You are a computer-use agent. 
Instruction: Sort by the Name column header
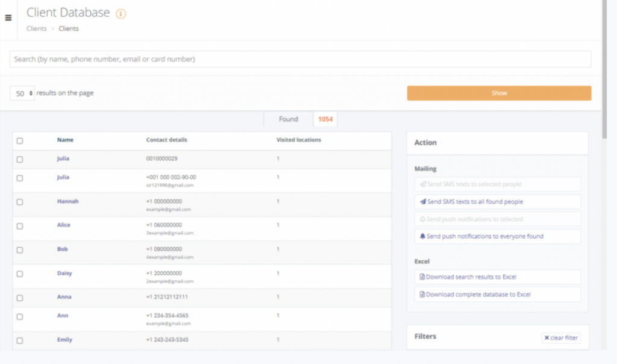(x=65, y=140)
